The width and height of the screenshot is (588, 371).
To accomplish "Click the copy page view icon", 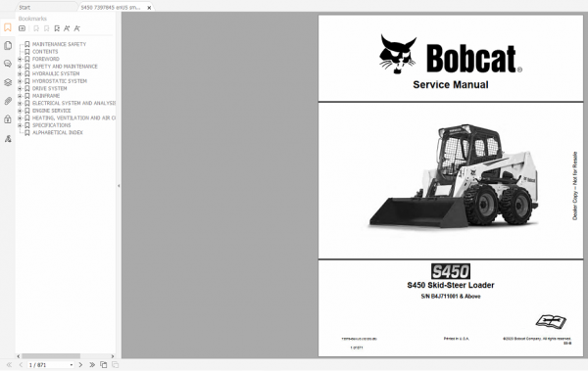I will pyautogui.click(x=104, y=364).
